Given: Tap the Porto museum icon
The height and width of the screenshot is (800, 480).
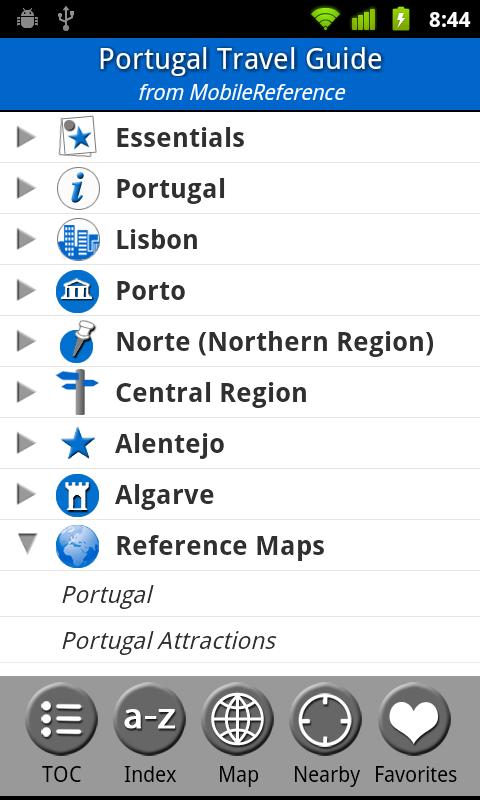Looking at the screenshot, I should click(x=78, y=291).
